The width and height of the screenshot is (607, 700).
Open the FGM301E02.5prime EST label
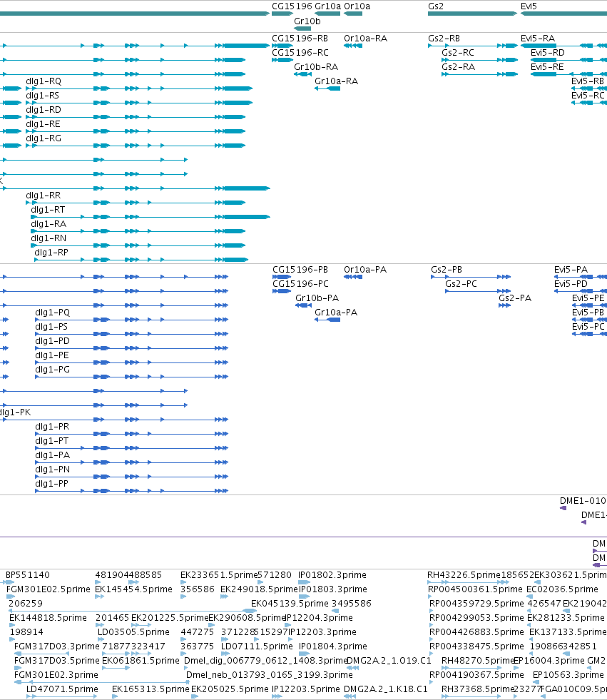[x=49, y=589]
